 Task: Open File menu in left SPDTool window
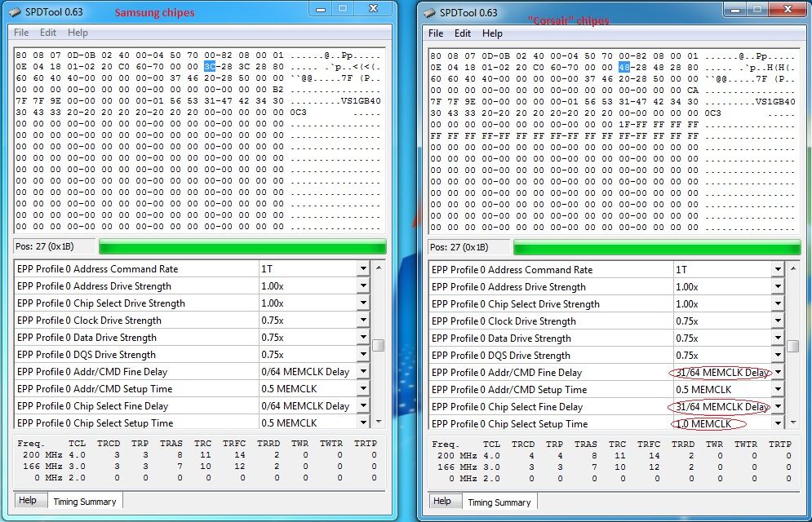click(x=21, y=33)
